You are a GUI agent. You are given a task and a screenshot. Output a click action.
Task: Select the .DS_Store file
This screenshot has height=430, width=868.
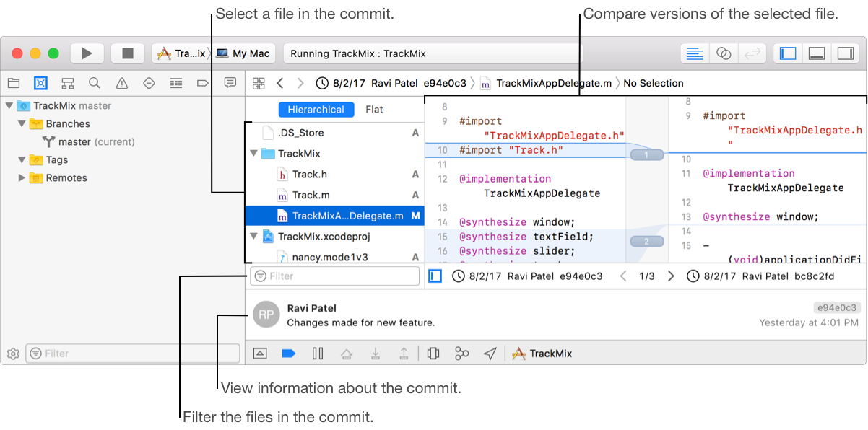click(x=334, y=133)
